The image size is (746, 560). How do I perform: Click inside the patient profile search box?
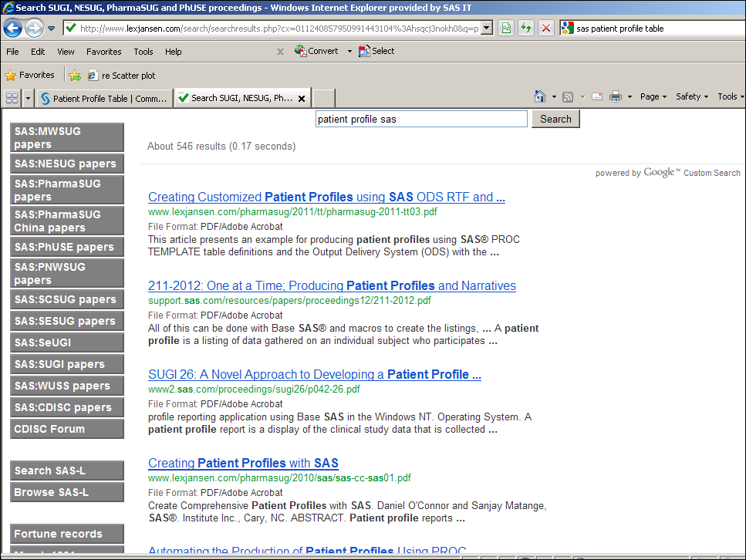[421, 119]
